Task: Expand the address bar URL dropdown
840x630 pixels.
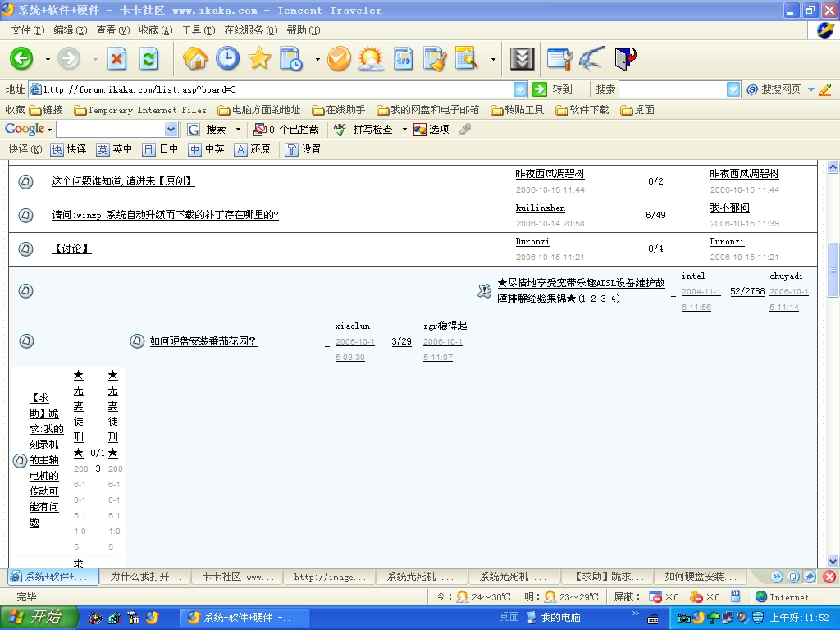Action: [x=520, y=89]
